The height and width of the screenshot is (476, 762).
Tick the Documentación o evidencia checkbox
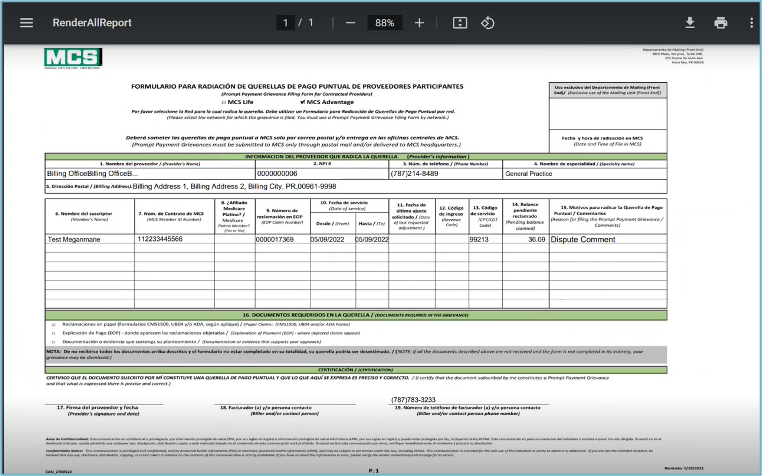coord(53,341)
